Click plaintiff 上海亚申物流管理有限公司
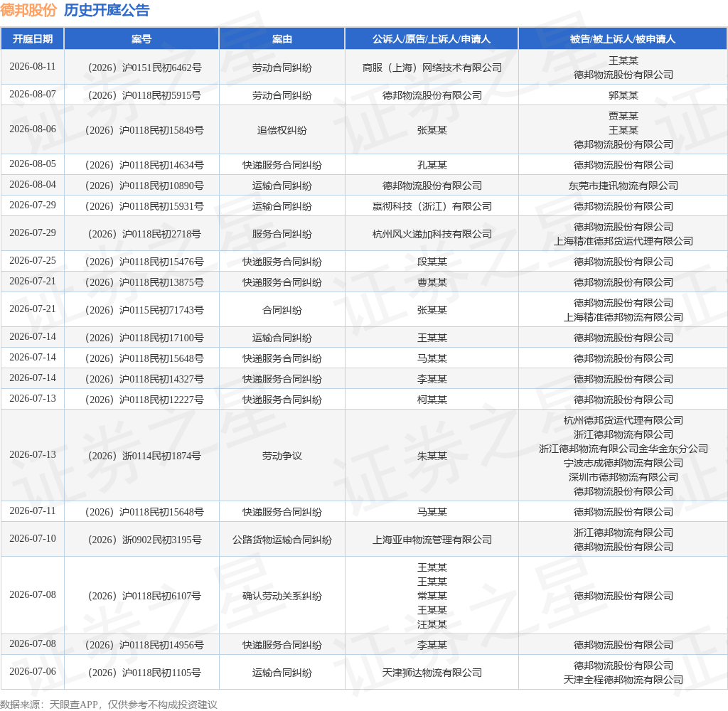 tap(432, 540)
